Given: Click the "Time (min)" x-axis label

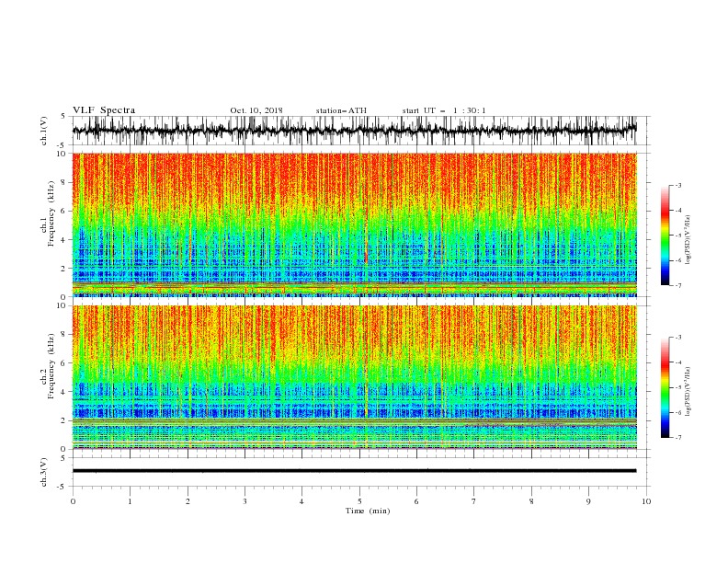Looking at the screenshot, I should tap(368, 511).
